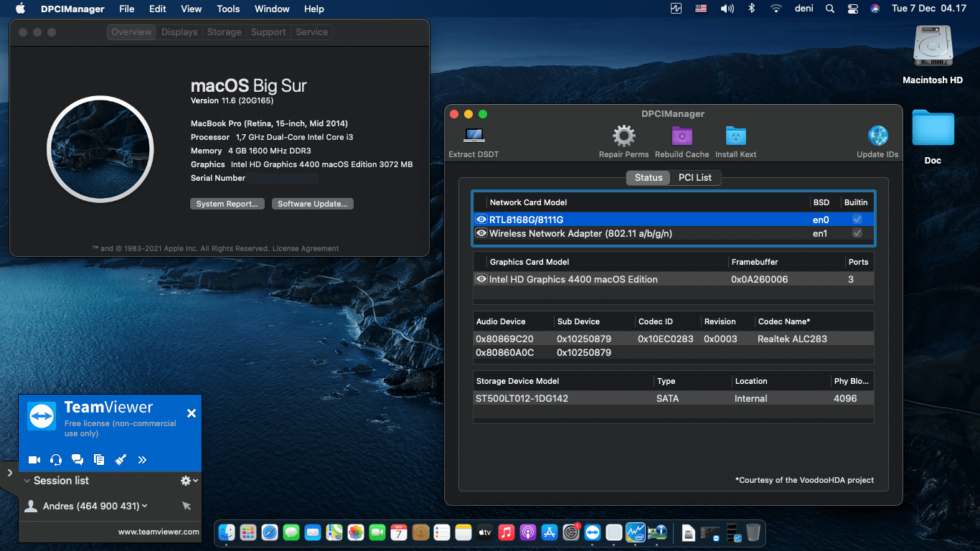980x551 pixels.
Task: Open TeamViewer file box icon
Action: [99, 460]
